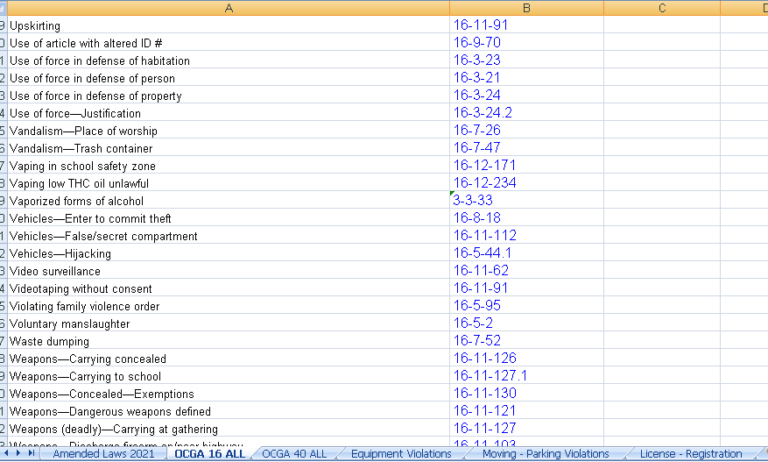Switch to the Amended Laws 2021 tab
768x462 pixels.
(x=103, y=454)
